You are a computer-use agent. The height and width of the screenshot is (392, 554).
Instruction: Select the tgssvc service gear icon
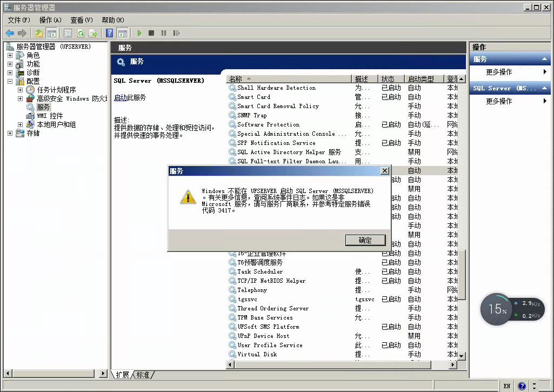tap(232, 299)
